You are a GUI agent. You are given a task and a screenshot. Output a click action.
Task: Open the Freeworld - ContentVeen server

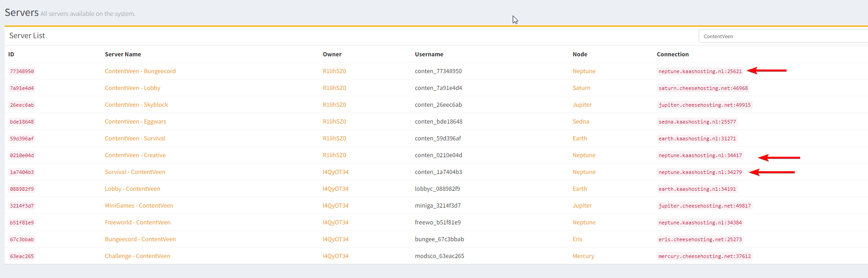click(x=137, y=223)
